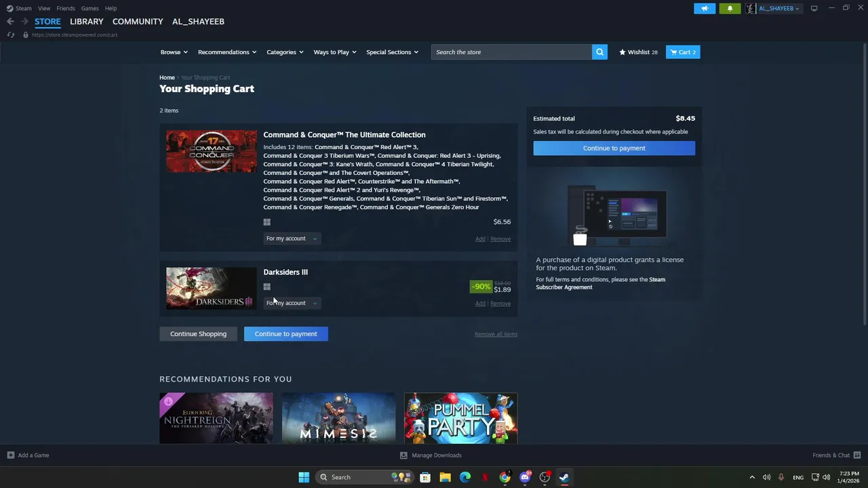The width and height of the screenshot is (868, 488).
Task: Expand the Special Sections dropdown
Action: (x=392, y=52)
